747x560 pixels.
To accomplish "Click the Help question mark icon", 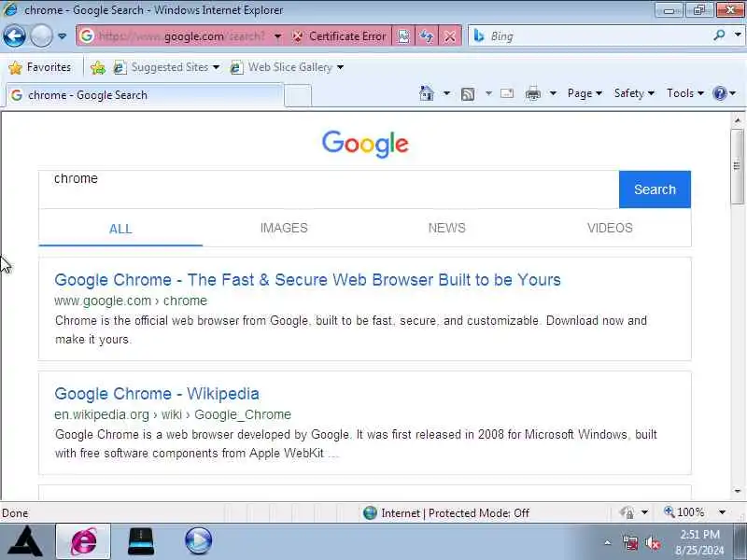I will 719,93.
